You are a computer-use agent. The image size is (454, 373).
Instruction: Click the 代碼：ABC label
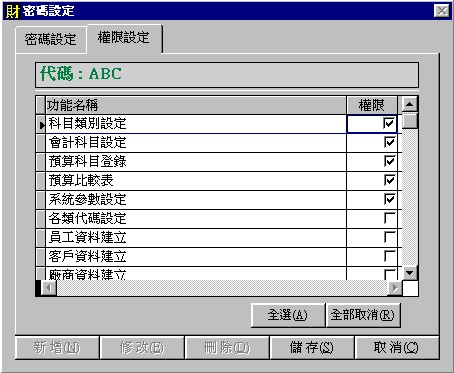tap(81, 73)
